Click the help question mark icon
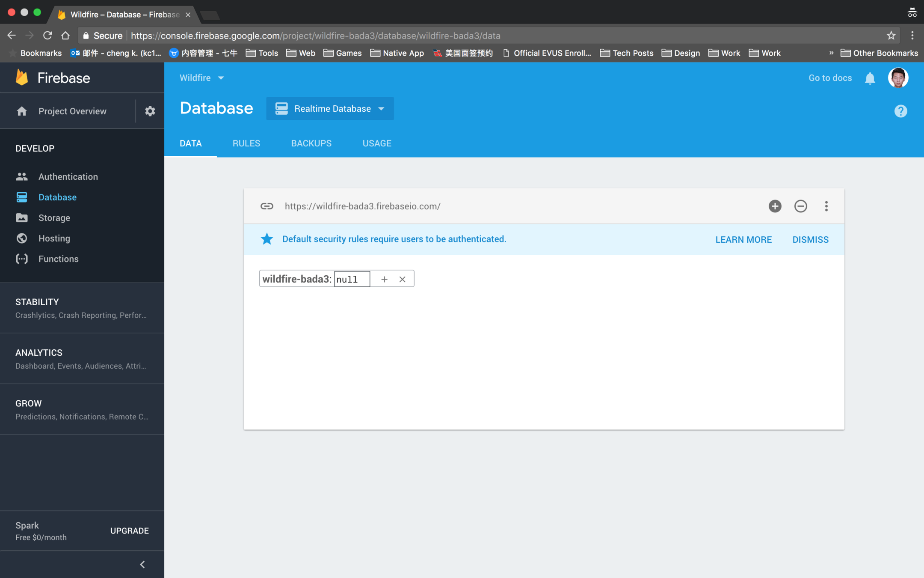924x578 pixels. pyautogui.click(x=900, y=111)
